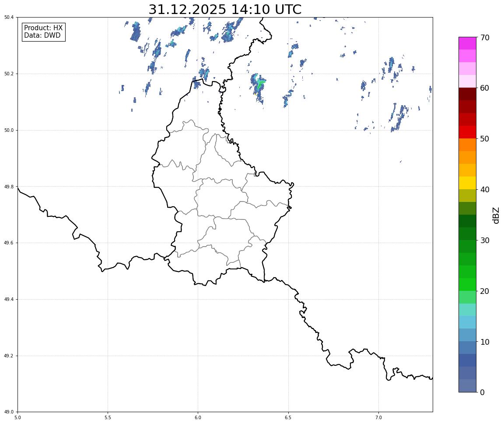Screen dimensions: 504x424
Task: Click the 60 tick label on colorbar
Action: coord(485,88)
